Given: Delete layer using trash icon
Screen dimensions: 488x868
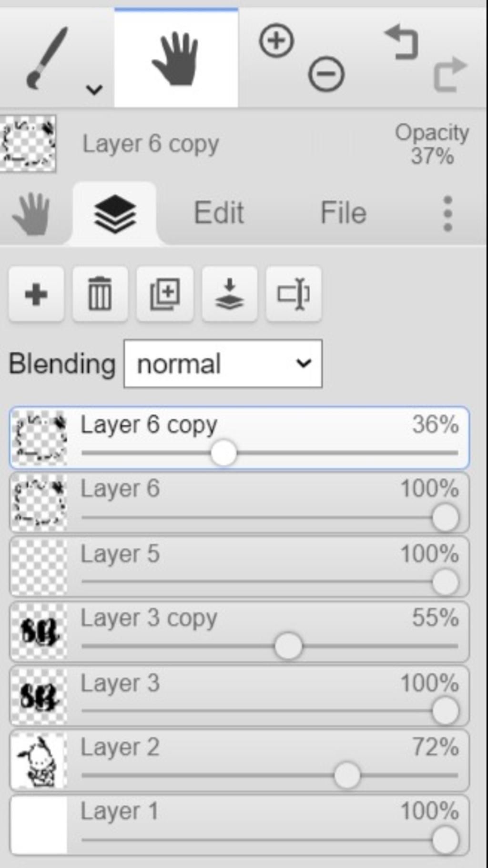Looking at the screenshot, I should point(100,294).
